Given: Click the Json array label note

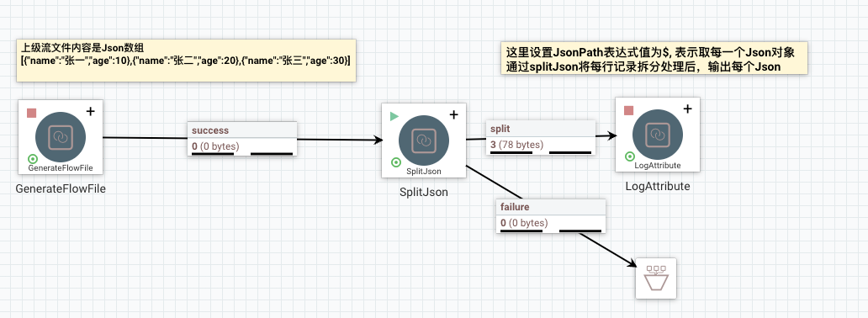Looking at the screenshot, I should pyautogui.click(x=186, y=61).
